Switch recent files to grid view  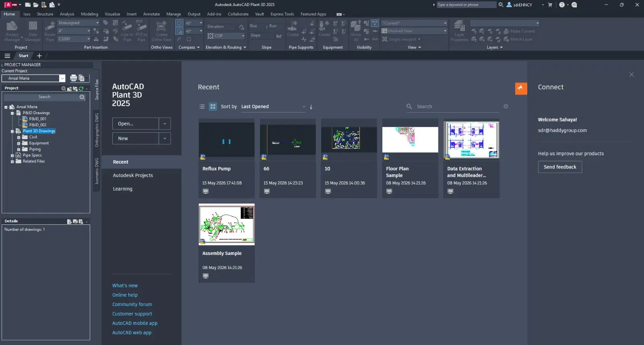click(x=213, y=107)
